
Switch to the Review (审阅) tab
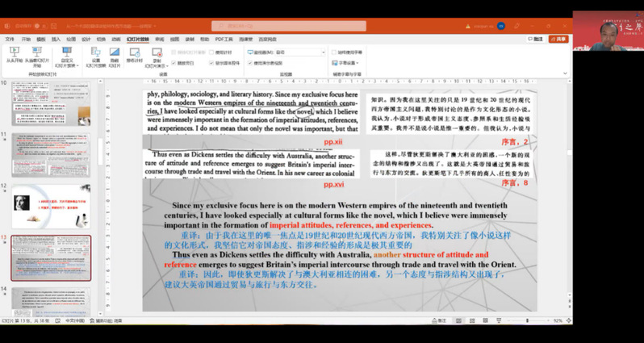tap(159, 40)
